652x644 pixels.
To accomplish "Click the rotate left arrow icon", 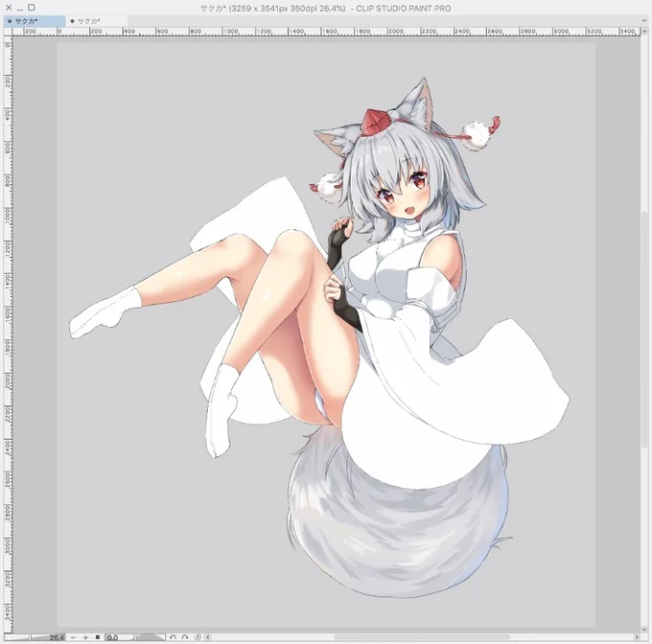I will tap(173, 637).
